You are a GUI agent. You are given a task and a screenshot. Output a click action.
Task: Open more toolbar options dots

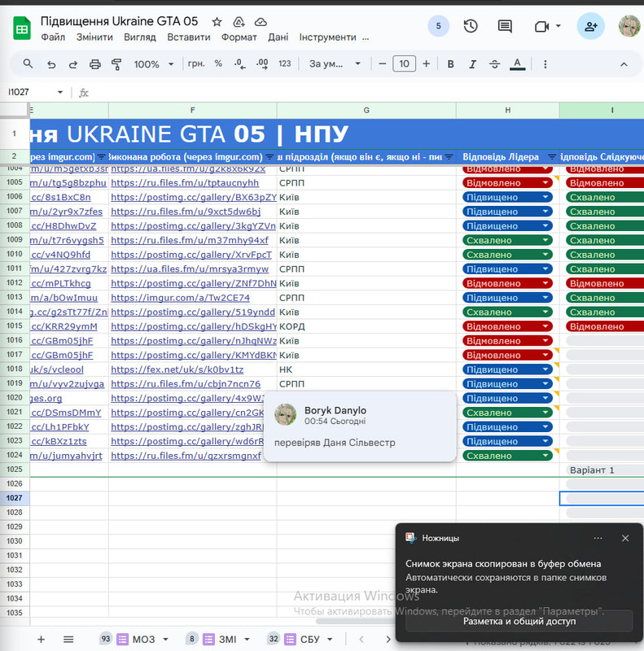pyautogui.click(x=545, y=64)
